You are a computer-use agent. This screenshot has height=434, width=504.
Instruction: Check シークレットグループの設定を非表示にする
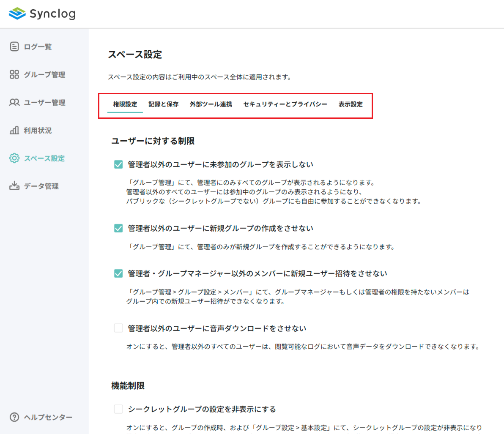tap(118, 408)
